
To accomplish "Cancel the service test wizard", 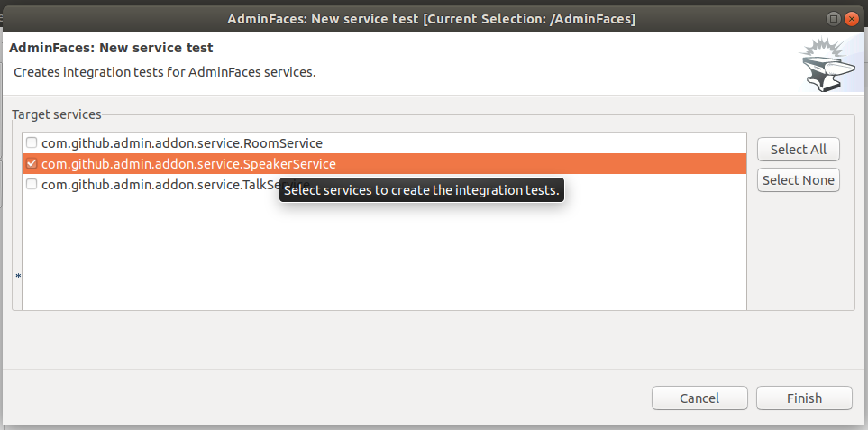I will tap(699, 398).
